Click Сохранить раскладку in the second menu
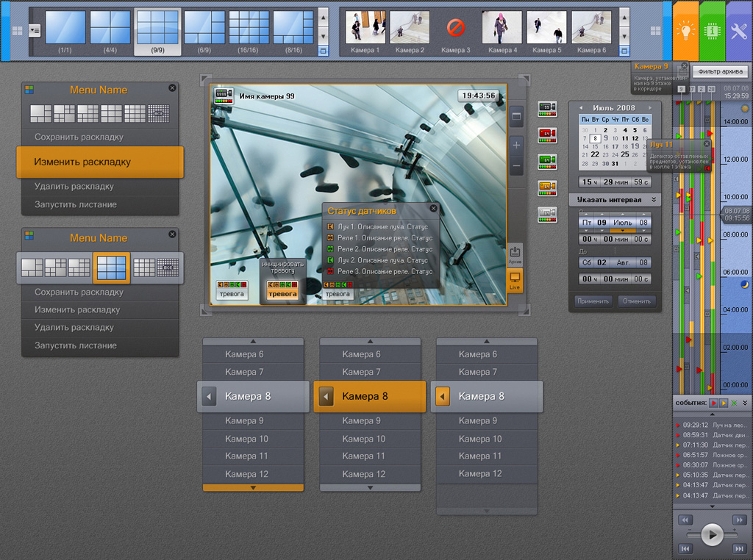The width and height of the screenshot is (753, 560). pyautogui.click(x=100, y=292)
